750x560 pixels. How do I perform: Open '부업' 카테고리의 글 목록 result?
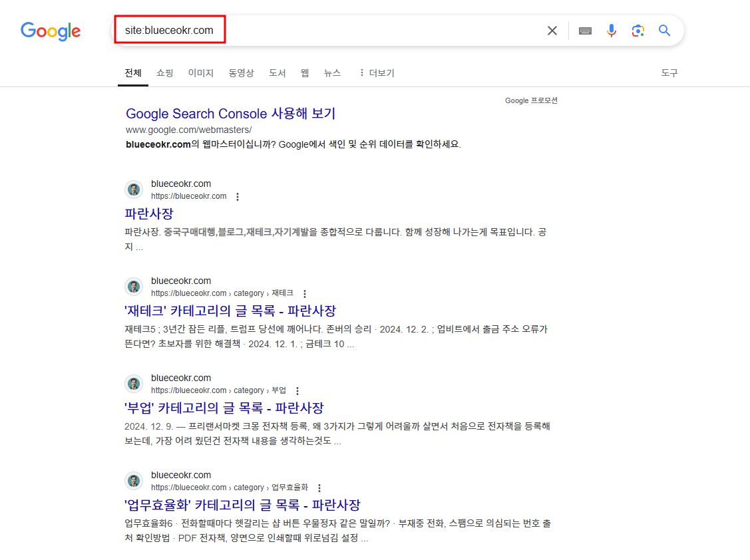(x=224, y=408)
